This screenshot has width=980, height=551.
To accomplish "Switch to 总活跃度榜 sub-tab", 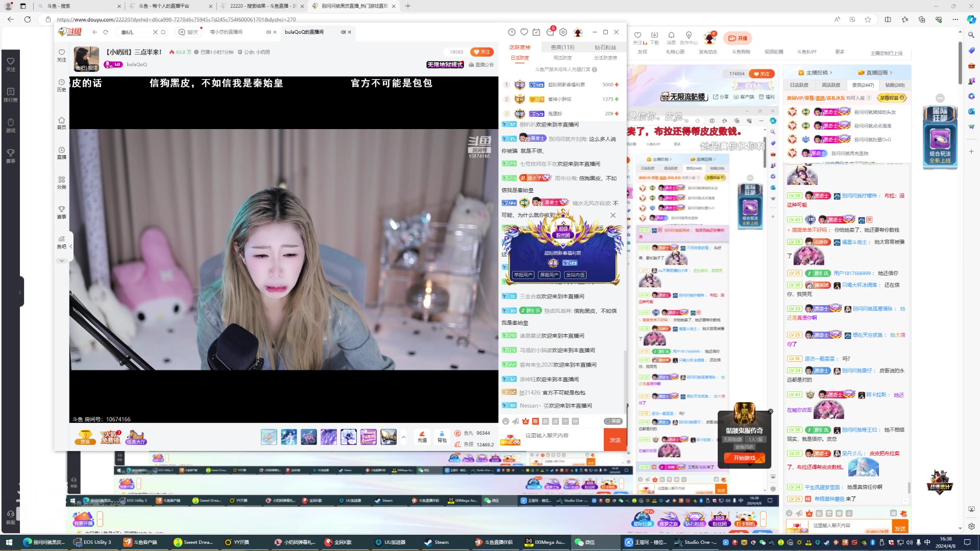I will 605,58.
